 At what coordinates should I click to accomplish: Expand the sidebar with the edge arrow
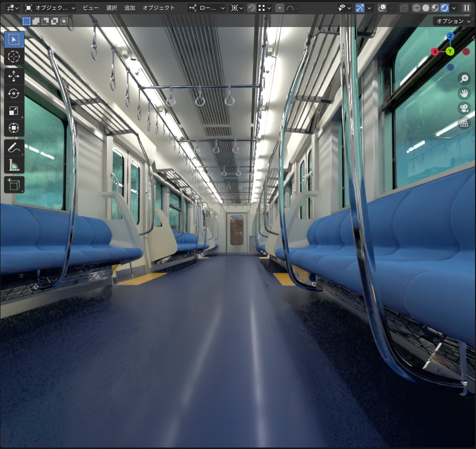pos(474,38)
